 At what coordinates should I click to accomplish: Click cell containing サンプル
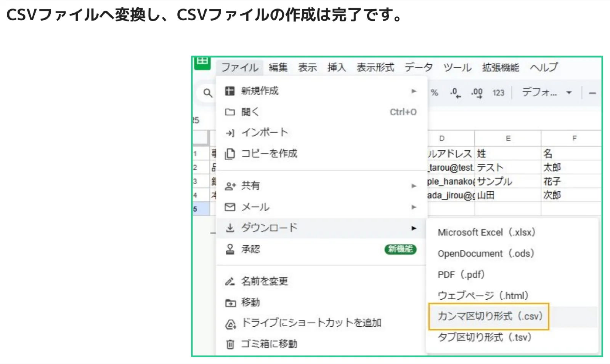click(508, 181)
